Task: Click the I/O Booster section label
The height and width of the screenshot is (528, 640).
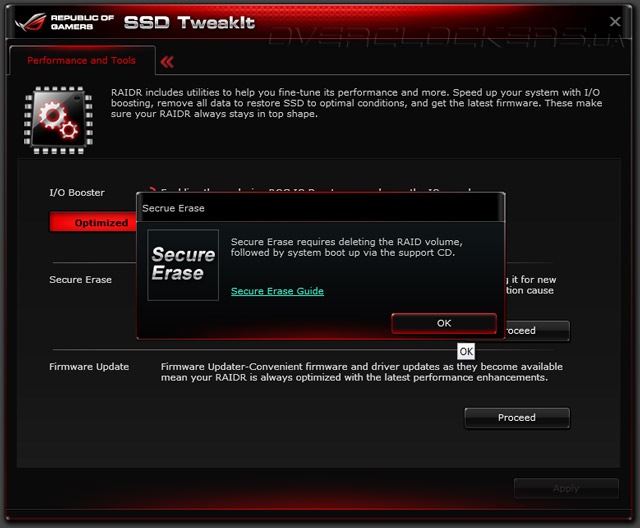Action: coord(77,193)
